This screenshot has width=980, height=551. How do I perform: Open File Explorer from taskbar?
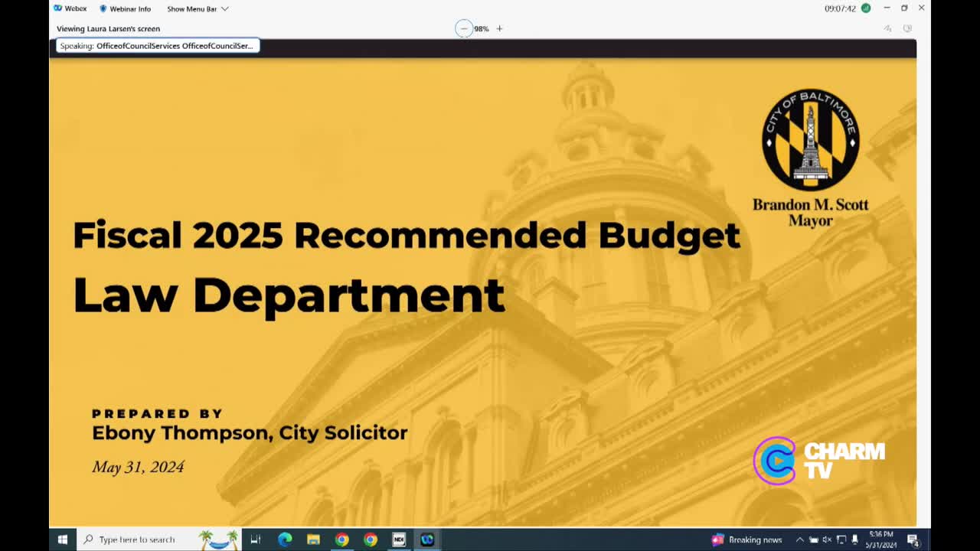313,540
